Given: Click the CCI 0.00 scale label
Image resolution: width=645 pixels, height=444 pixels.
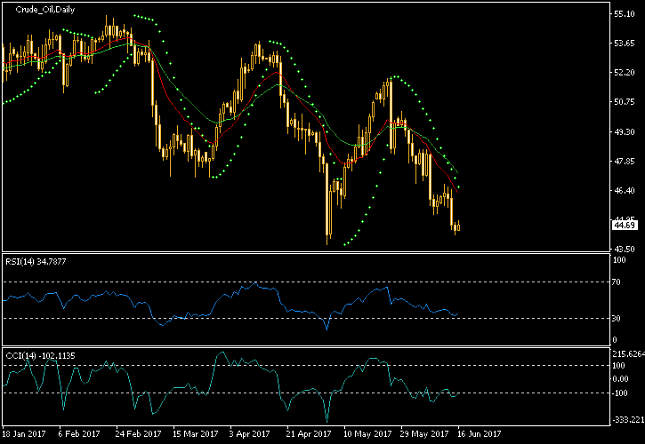Looking at the screenshot, I should pyautogui.click(x=620, y=379).
